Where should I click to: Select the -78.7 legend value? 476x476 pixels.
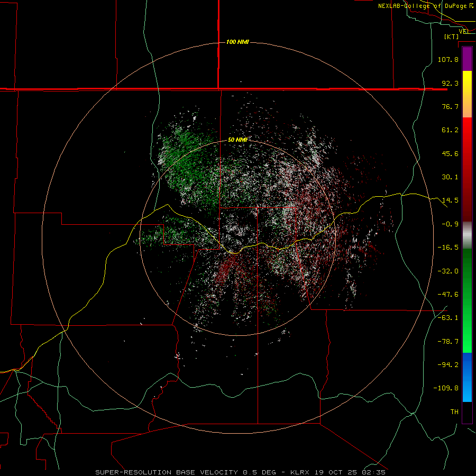click(x=448, y=342)
